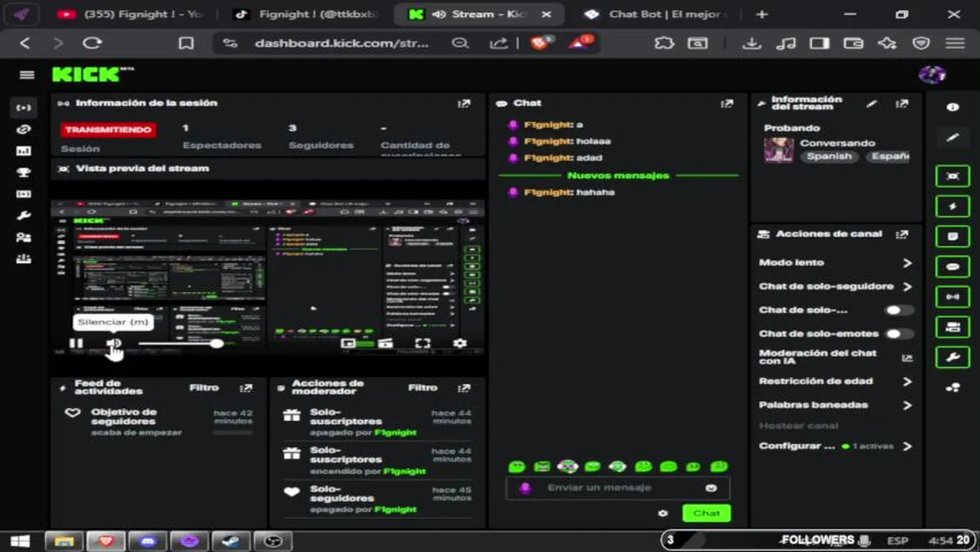This screenshot has width=980, height=552.
Task: Mute the stream preview audio
Action: 114,343
